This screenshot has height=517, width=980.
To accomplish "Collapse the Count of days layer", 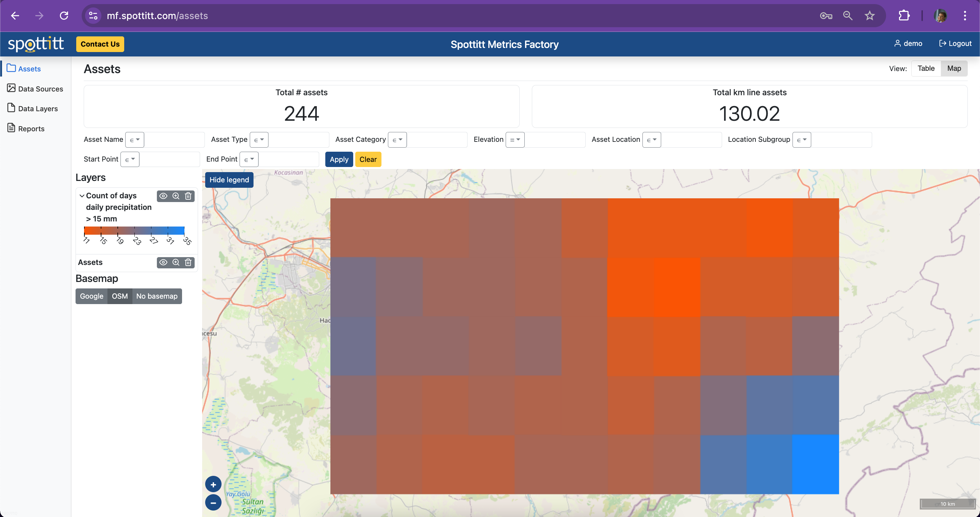I will [x=82, y=196].
